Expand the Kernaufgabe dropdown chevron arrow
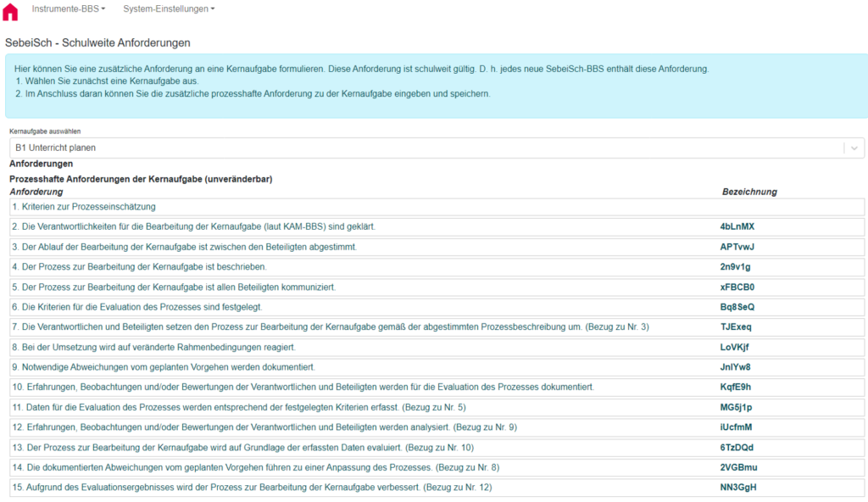The width and height of the screenshot is (868, 502). click(x=854, y=148)
